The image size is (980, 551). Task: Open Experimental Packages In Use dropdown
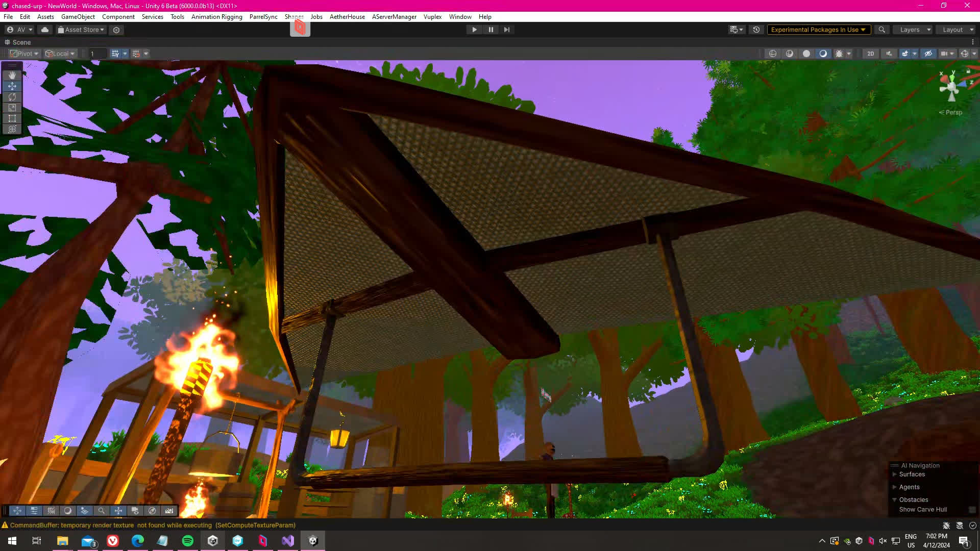tap(818, 30)
